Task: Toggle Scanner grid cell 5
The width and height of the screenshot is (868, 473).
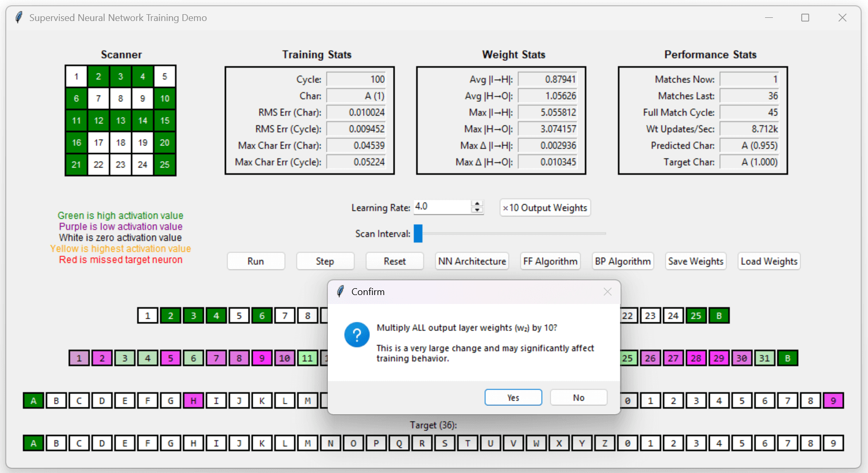Action: 164,77
